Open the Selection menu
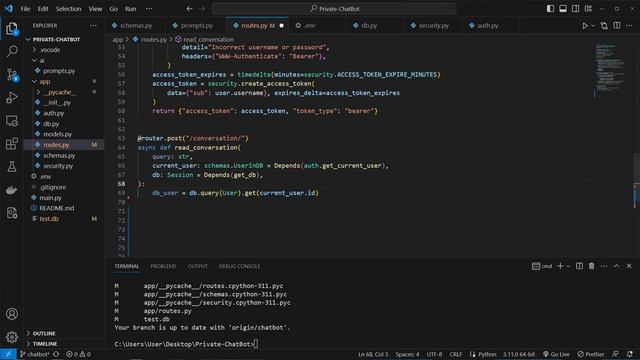Image resolution: width=640 pixels, height=360 pixels. (68, 9)
